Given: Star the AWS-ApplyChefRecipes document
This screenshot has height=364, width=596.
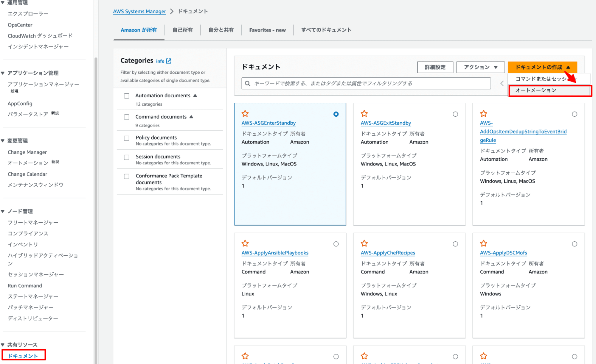Looking at the screenshot, I should click(364, 243).
